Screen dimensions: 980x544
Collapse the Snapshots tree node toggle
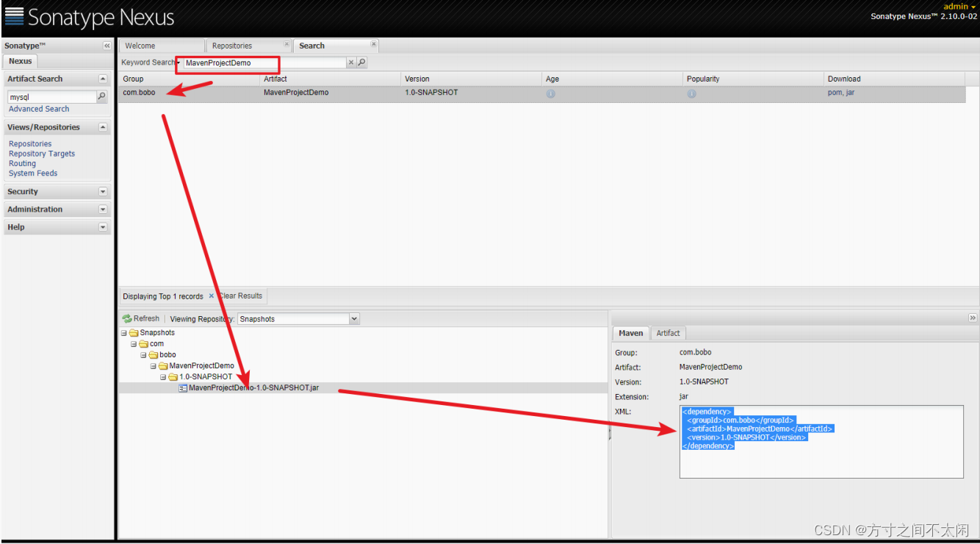click(123, 332)
